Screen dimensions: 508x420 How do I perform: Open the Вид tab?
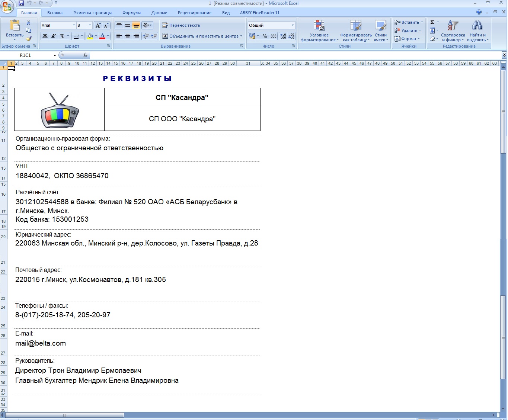point(226,13)
